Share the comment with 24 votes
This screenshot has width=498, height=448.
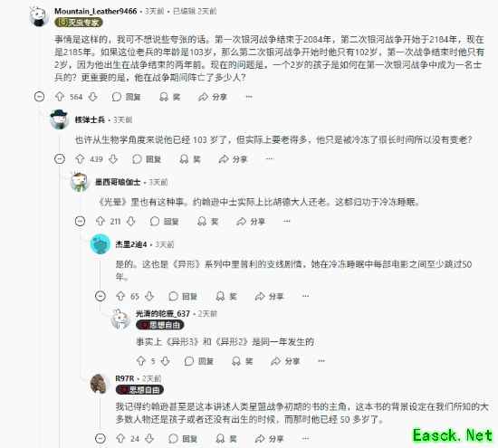tap(269, 438)
